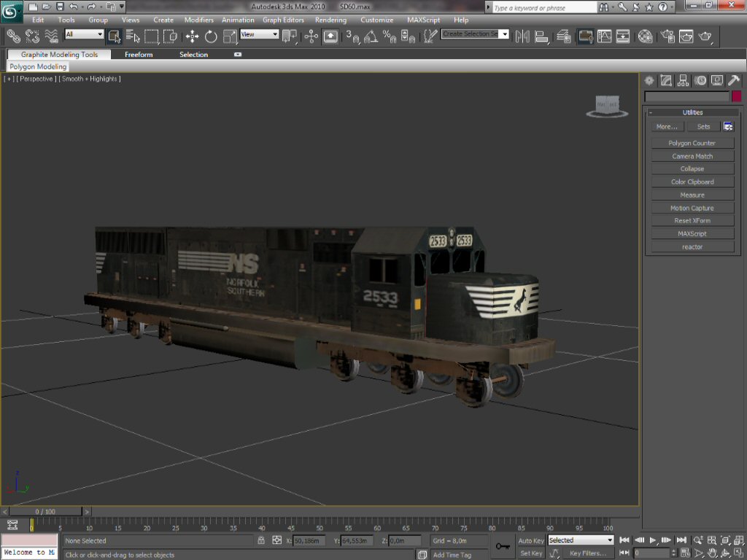Click the Mirror tool icon

[x=522, y=36]
